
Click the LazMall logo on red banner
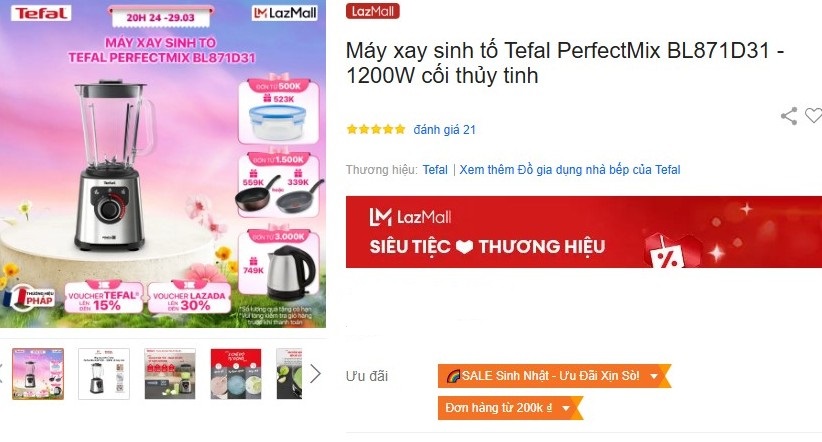(410, 217)
